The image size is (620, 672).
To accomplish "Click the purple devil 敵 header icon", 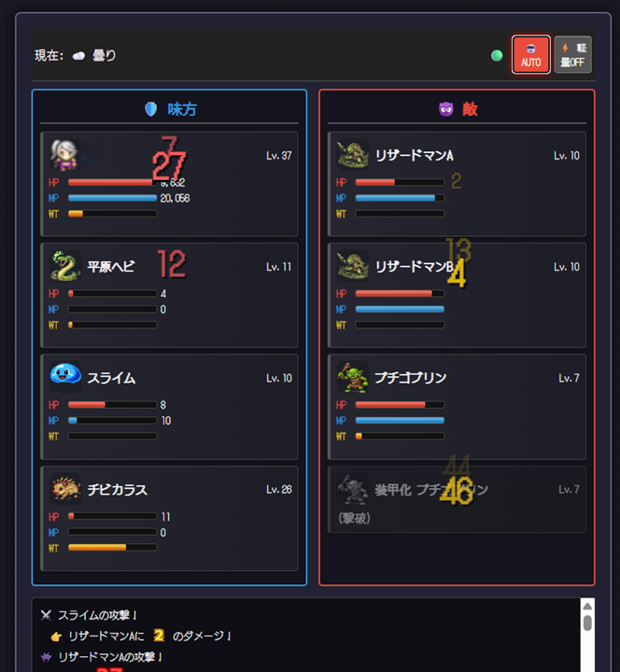I will pyautogui.click(x=446, y=109).
